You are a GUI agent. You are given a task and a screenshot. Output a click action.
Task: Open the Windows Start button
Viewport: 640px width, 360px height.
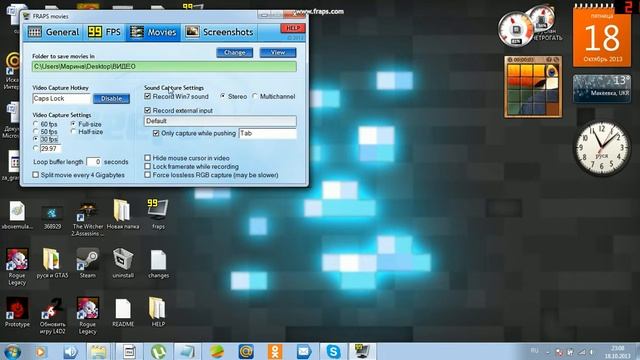[13, 351]
